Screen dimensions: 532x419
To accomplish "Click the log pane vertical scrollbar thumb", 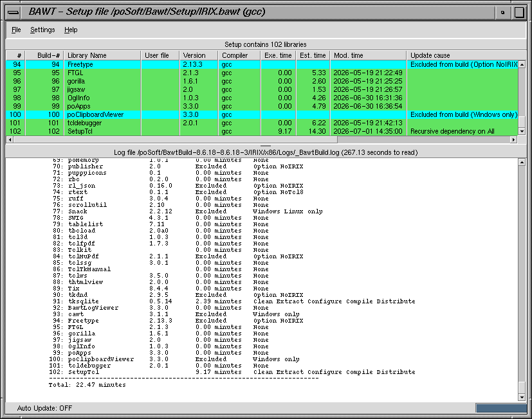I will pos(522,387).
